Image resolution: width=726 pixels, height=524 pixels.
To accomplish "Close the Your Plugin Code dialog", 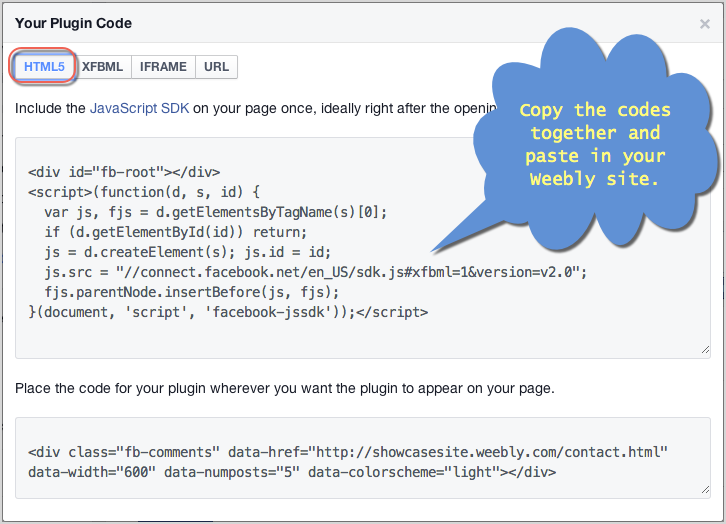I will click(x=704, y=23).
